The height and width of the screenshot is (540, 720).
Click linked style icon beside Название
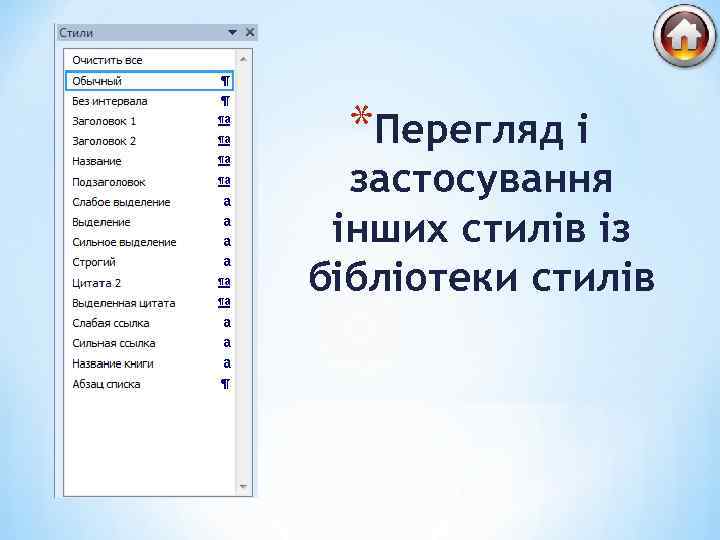pos(224,161)
